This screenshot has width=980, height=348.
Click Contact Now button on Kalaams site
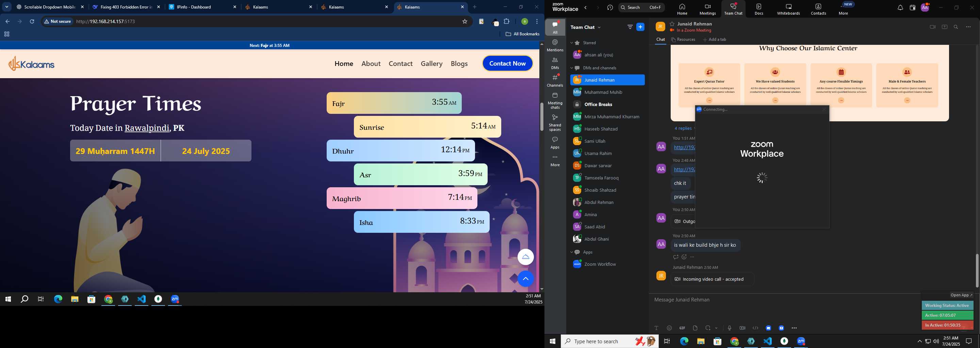click(507, 64)
